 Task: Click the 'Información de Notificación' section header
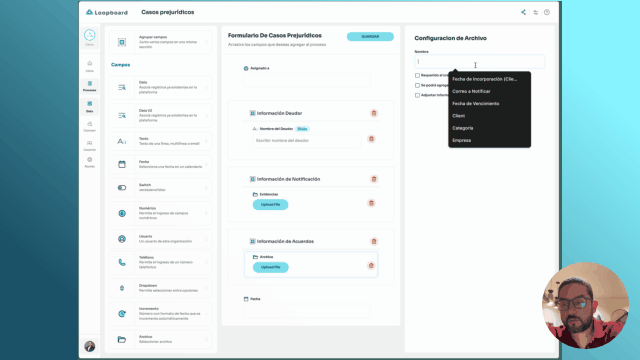click(x=289, y=179)
